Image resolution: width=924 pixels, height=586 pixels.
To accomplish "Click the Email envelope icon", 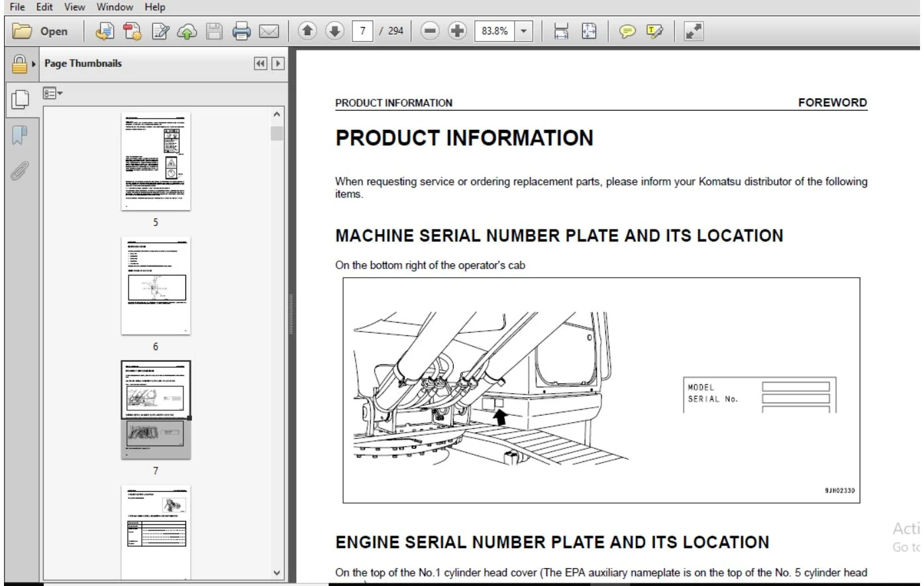I will coord(268,31).
